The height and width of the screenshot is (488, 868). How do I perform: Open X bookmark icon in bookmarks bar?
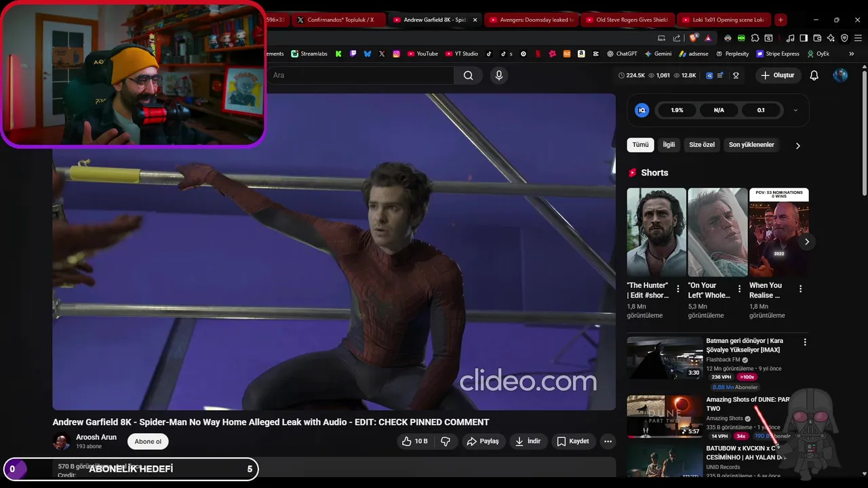[382, 54]
